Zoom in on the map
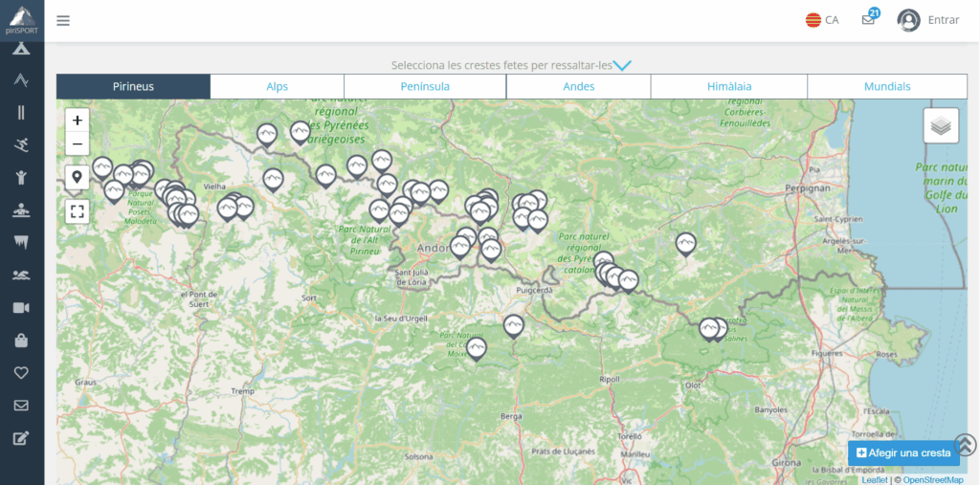Image resolution: width=980 pixels, height=485 pixels. click(x=78, y=121)
